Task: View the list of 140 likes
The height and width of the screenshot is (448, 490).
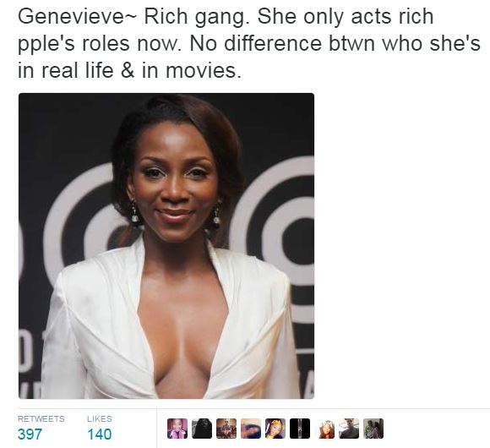Action: click(x=100, y=434)
